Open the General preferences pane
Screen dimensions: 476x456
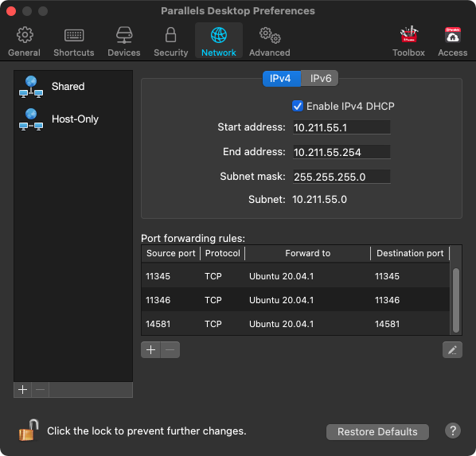click(25, 41)
